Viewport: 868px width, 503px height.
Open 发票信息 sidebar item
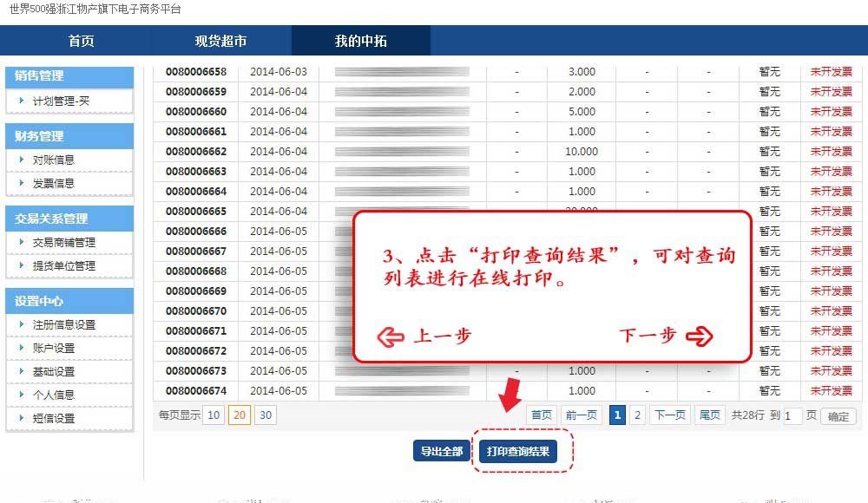[x=54, y=183]
